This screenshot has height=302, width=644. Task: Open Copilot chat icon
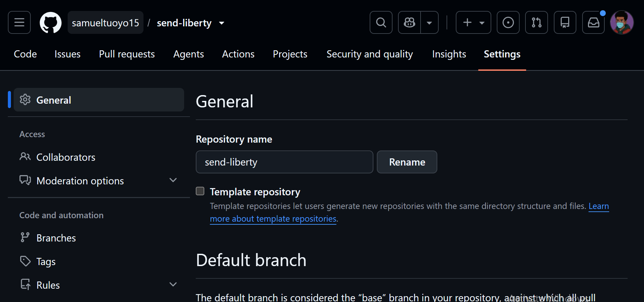point(409,23)
